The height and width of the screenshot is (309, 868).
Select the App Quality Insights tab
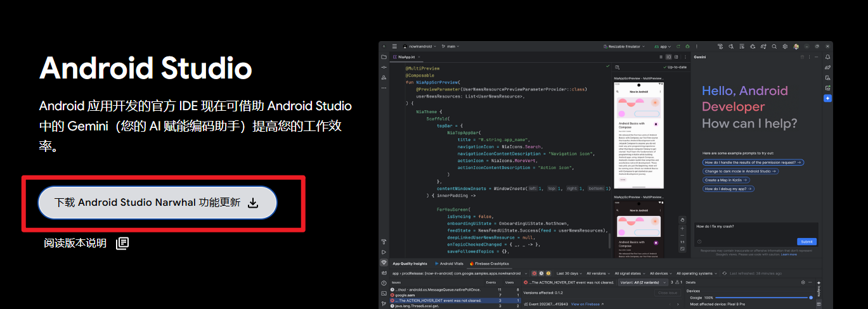(x=410, y=263)
